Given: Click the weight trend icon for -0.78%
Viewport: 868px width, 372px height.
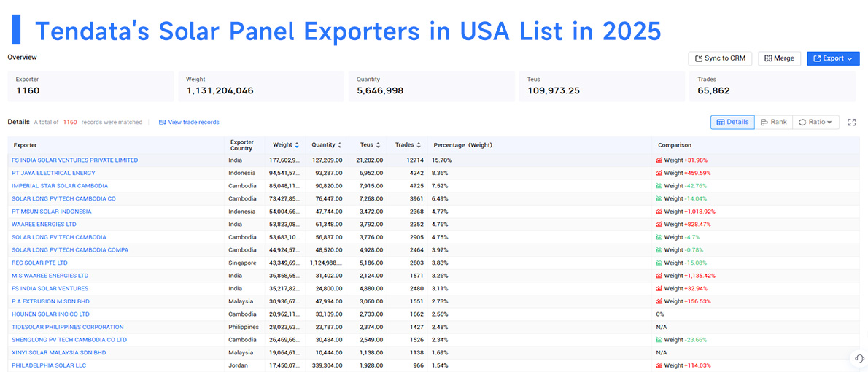Looking at the screenshot, I should point(659,250).
